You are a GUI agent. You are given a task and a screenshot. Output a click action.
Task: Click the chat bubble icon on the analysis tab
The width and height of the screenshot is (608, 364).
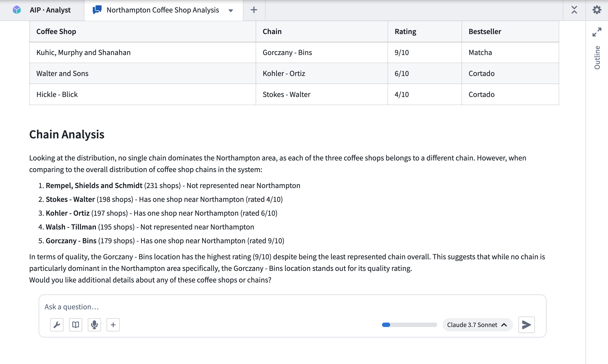click(97, 10)
